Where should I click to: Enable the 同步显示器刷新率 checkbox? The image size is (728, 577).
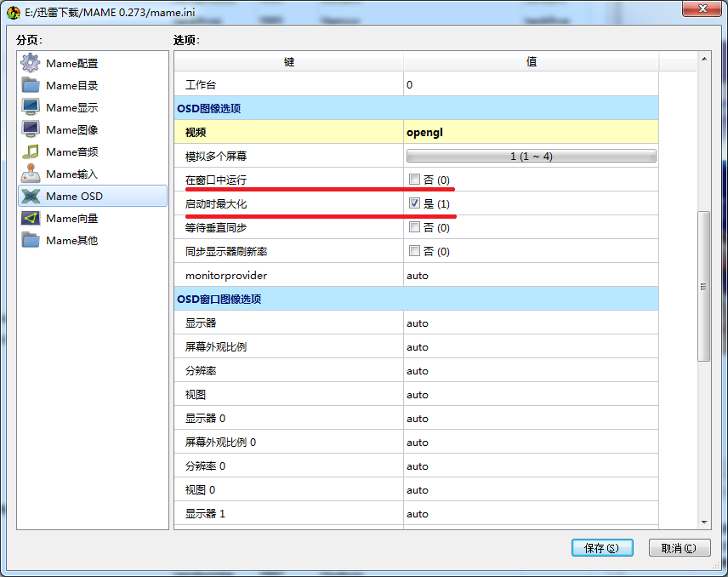pos(414,252)
